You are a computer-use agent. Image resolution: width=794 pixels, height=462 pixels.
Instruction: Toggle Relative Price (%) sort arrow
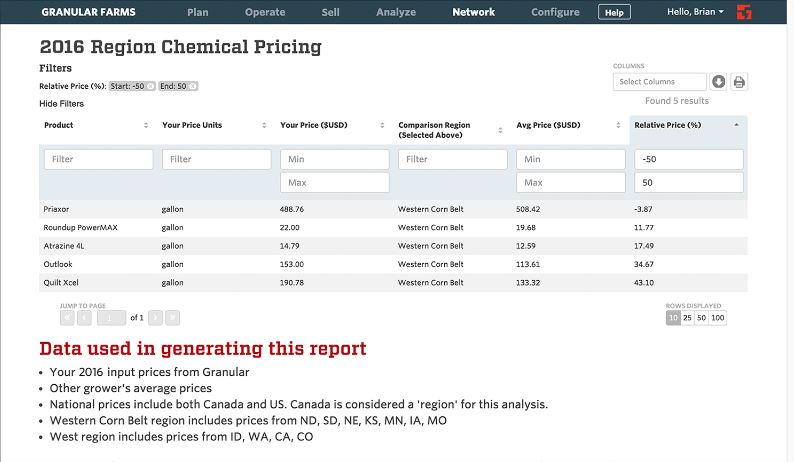(737, 125)
